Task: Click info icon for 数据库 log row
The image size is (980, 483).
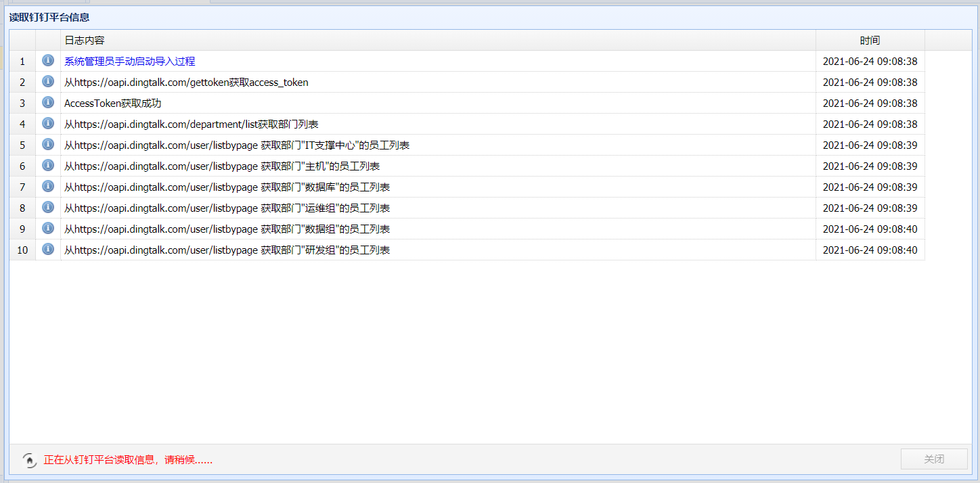Action: pyautogui.click(x=48, y=186)
